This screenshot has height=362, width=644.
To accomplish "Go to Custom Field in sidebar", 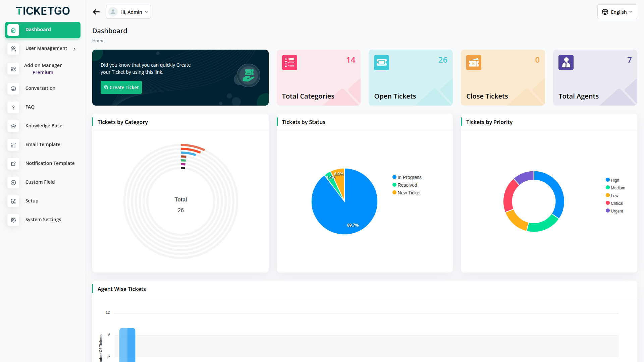I will (x=40, y=182).
